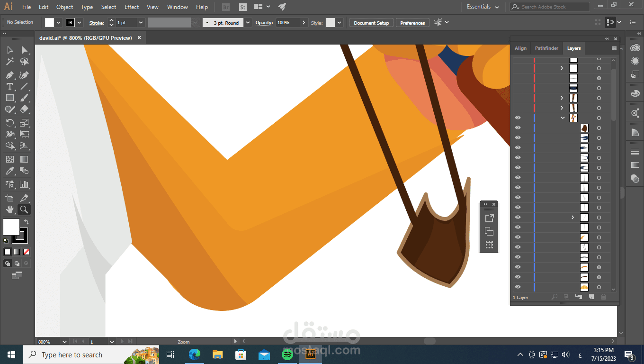Open the Effect menu
644x364 pixels.
click(132, 7)
